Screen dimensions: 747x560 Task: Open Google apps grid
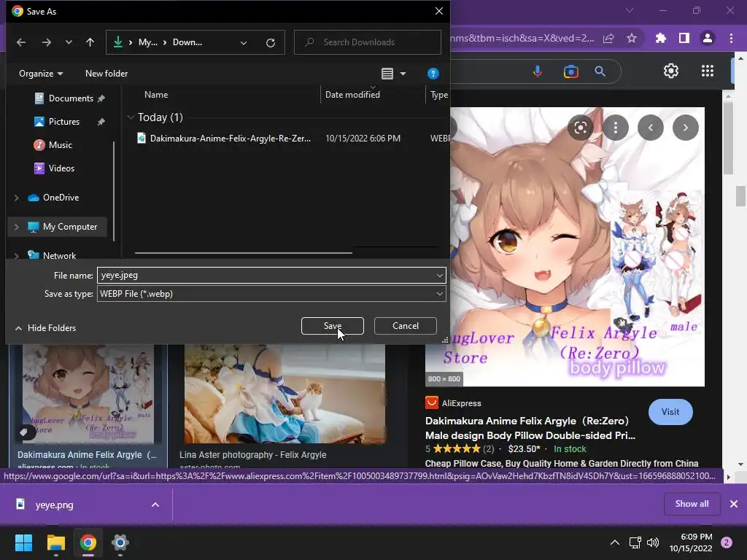pyautogui.click(x=708, y=71)
